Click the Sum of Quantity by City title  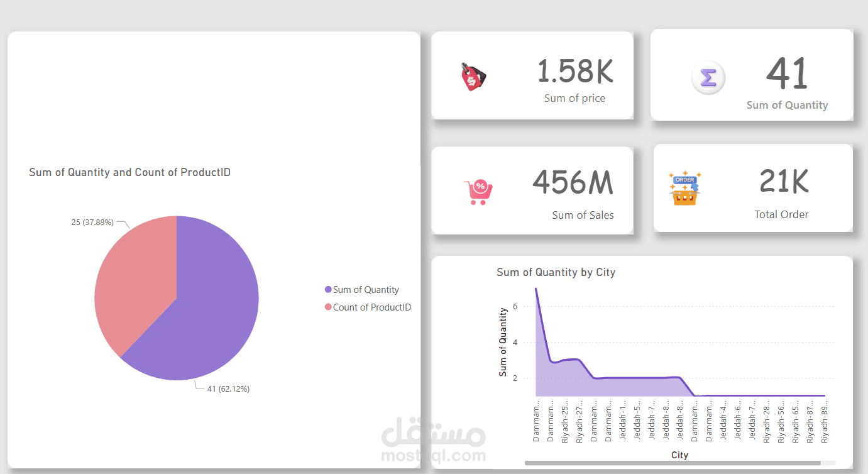click(556, 272)
